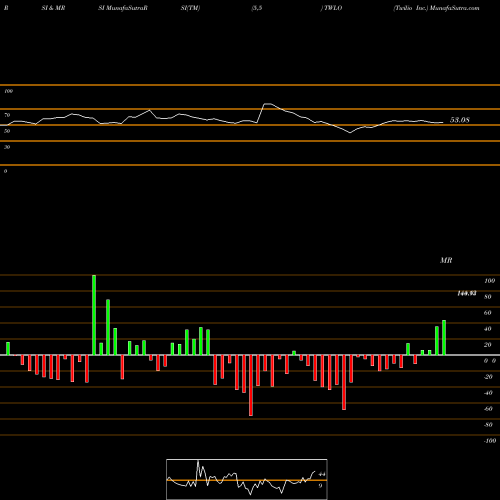Viewport: 500px width, 500px height.
Task: Click the RSI axis label 70
Action: tap(7, 115)
